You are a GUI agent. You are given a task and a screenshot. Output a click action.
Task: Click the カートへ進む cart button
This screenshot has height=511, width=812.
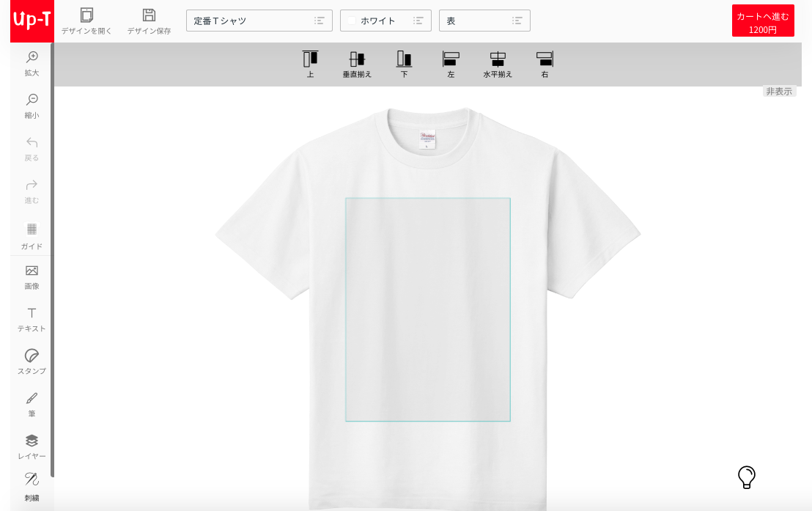click(763, 21)
